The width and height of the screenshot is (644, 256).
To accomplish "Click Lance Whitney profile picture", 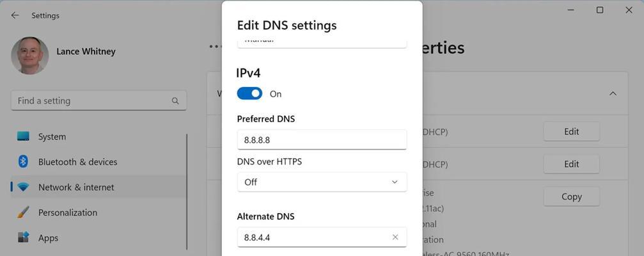I will point(29,55).
